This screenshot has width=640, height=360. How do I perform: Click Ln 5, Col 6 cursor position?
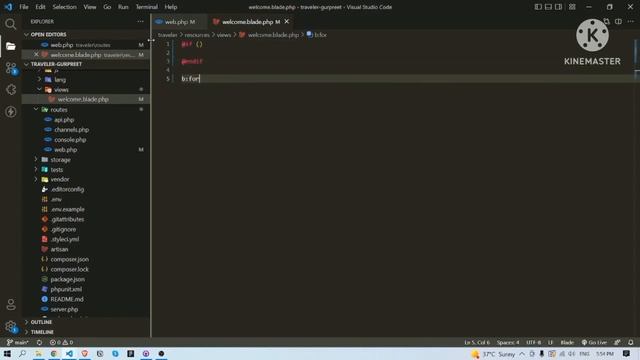point(477,342)
